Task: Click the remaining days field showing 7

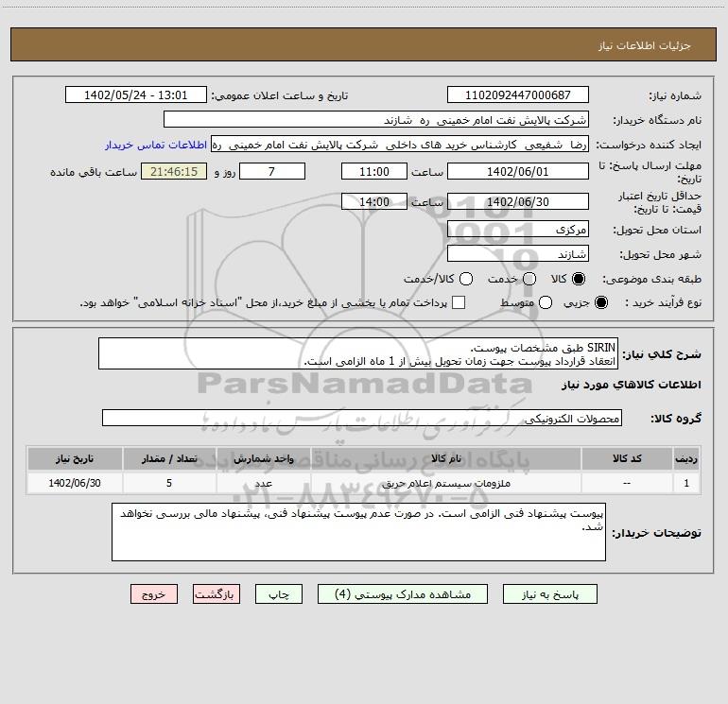Action: (x=272, y=171)
